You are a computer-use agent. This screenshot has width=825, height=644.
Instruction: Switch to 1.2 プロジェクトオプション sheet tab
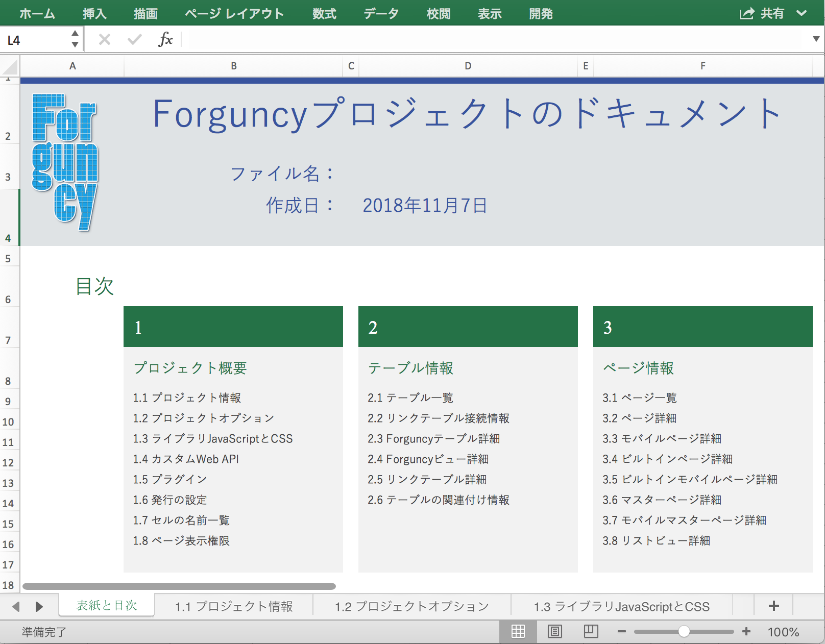tap(412, 606)
